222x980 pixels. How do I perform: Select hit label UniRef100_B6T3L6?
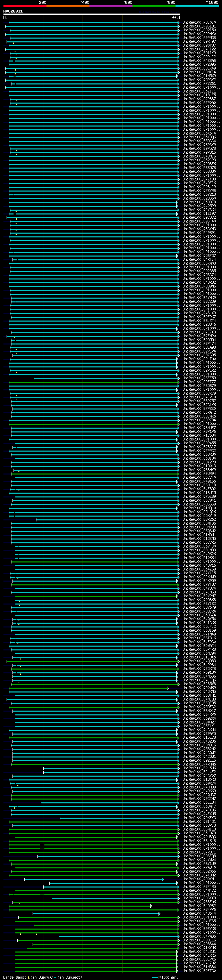pyautogui.click(x=199, y=638)
